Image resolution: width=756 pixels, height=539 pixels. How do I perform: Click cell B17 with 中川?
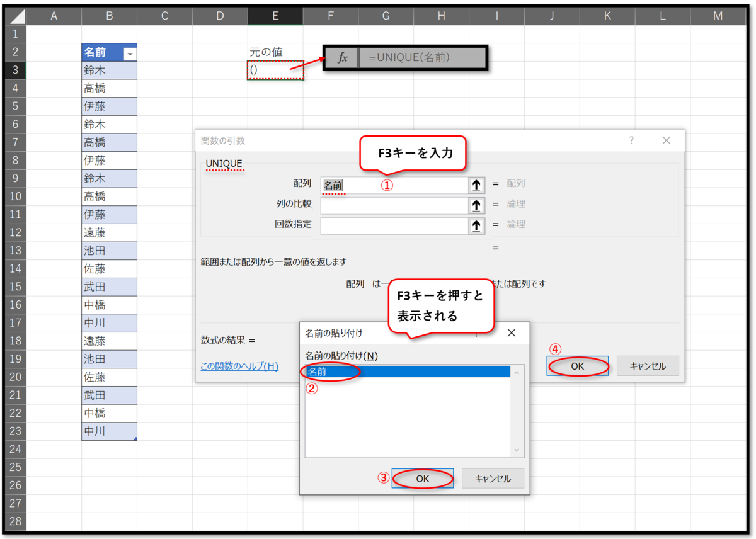point(109,323)
